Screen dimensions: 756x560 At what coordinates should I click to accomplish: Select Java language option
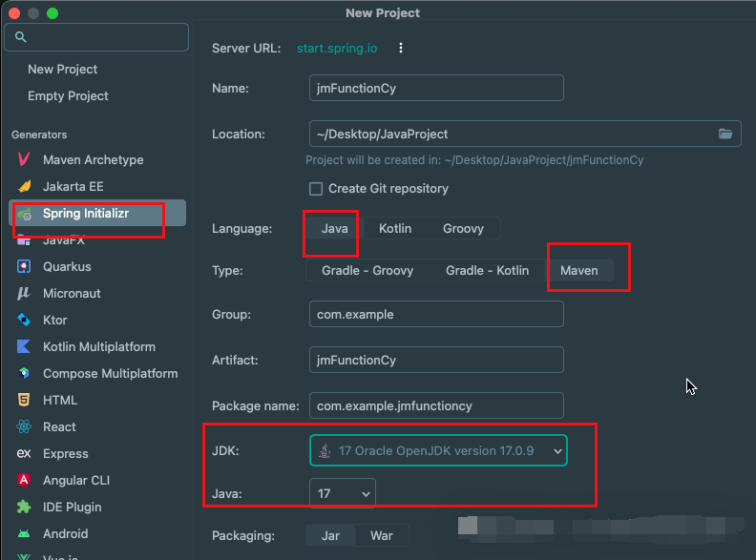tap(335, 228)
